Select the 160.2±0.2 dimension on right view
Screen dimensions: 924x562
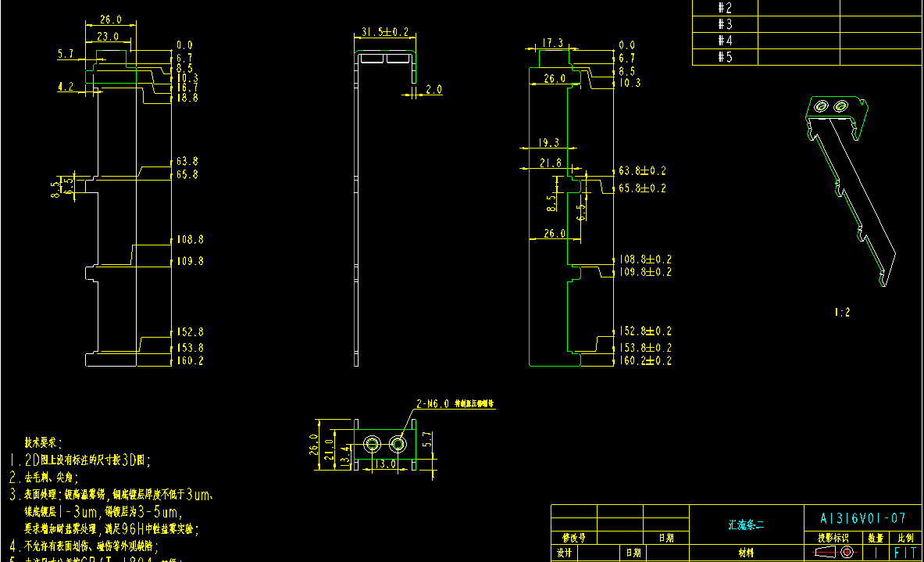[x=645, y=361]
